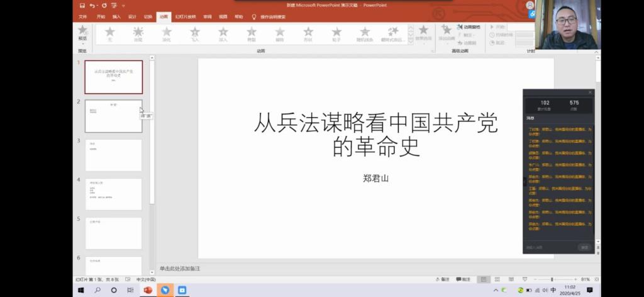The width and height of the screenshot is (644, 297).
Task: Collapse the live chat panel side arrow
Action: 525,182
